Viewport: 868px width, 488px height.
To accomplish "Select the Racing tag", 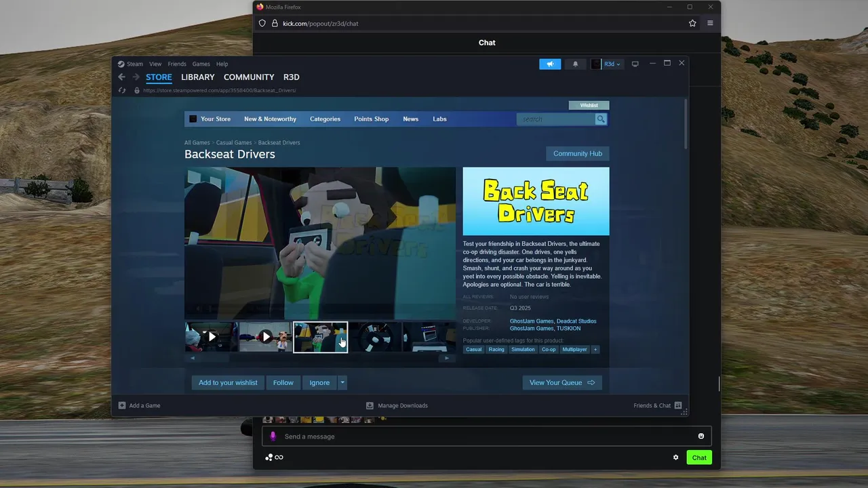I will point(496,350).
